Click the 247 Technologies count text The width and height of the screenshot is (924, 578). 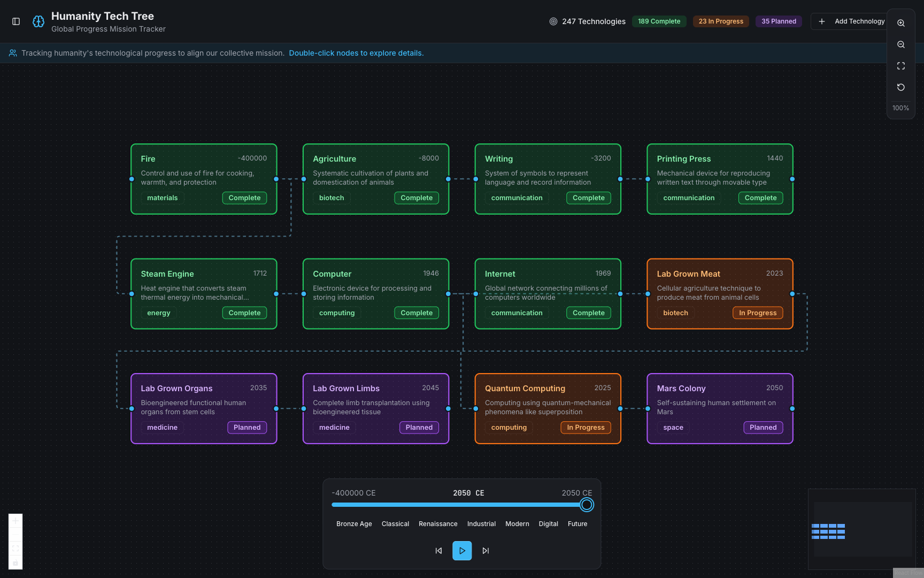point(594,21)
